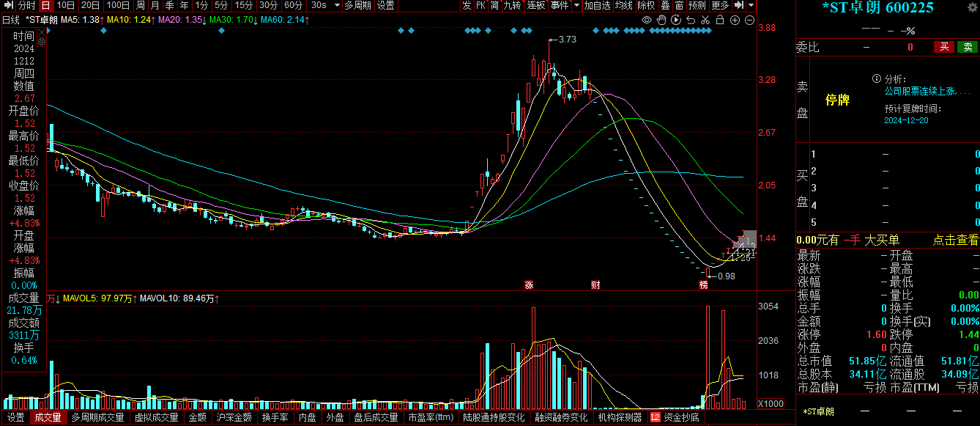Click the eye icon above the chart
Image resolution: width=980 pixels, height=426 pixels.
coord(646,20)
